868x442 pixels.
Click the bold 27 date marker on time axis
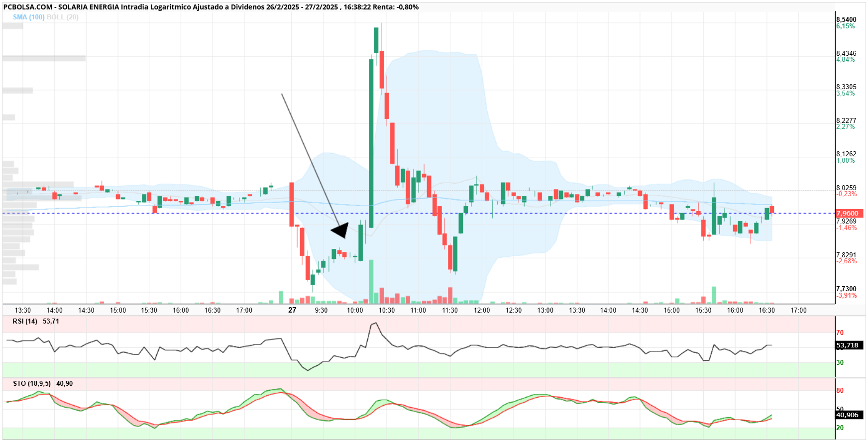point(292,310)
